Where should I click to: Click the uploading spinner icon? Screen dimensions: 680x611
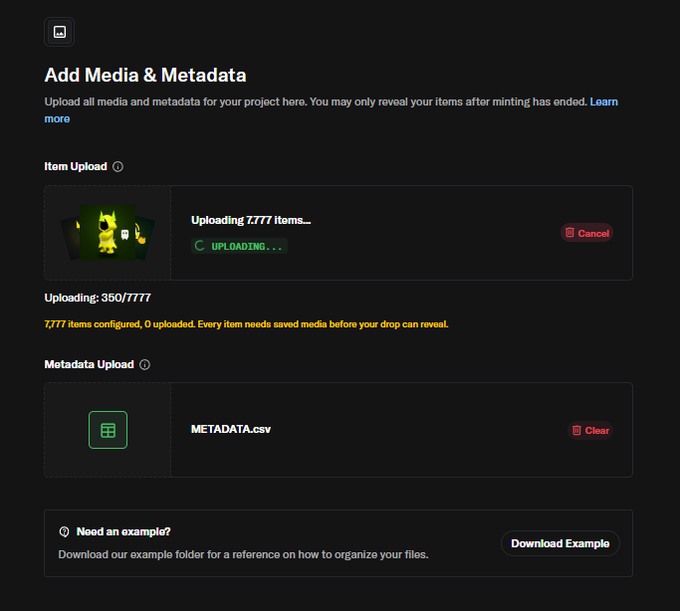point(199,246)
